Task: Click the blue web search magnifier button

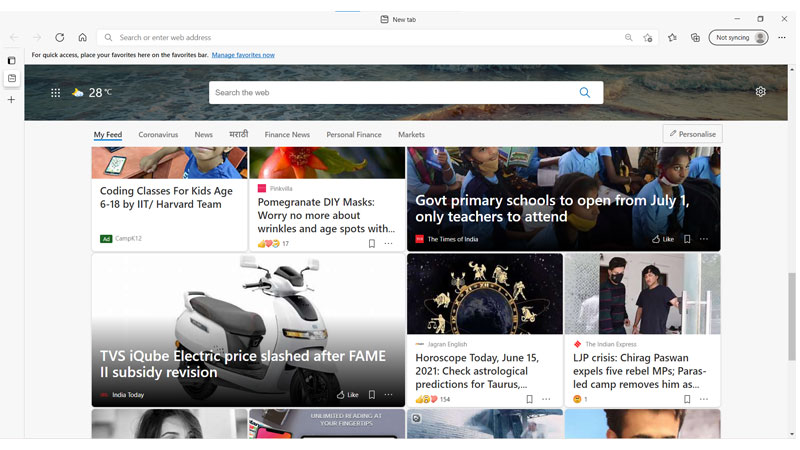Action: (585, 92)
